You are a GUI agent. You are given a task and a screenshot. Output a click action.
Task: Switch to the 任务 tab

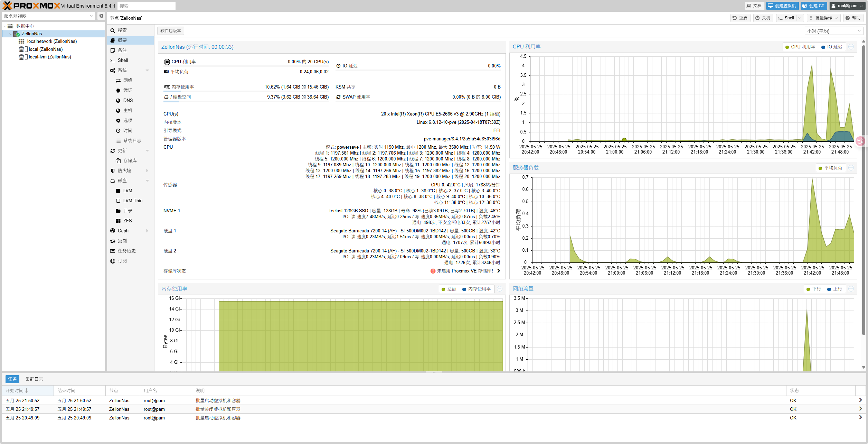point(12,379)
